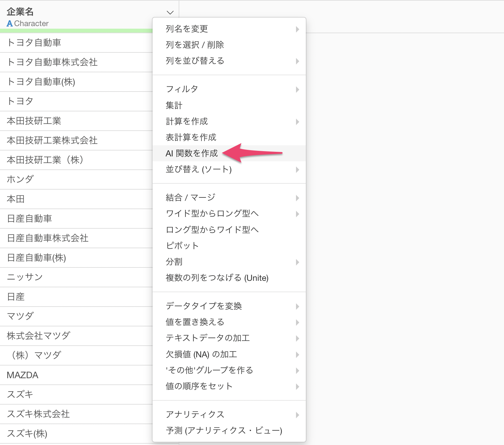
Task: Open 並び替え (ソート) submenu
Action: coord(199,169)
